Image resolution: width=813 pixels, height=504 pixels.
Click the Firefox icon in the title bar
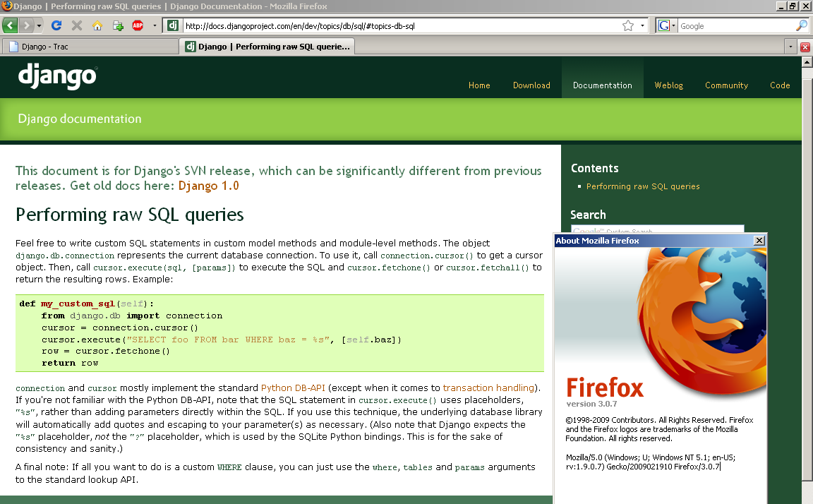(7, 6)
